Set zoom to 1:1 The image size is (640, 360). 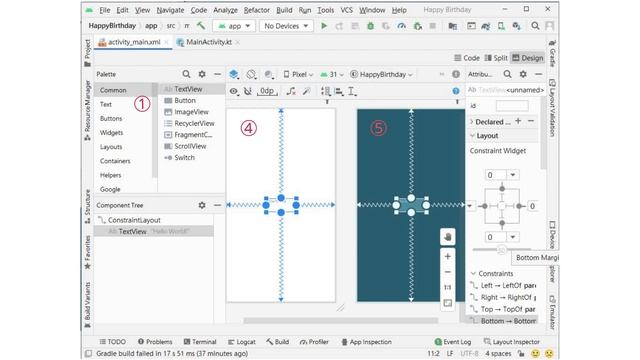pos(448,287)
